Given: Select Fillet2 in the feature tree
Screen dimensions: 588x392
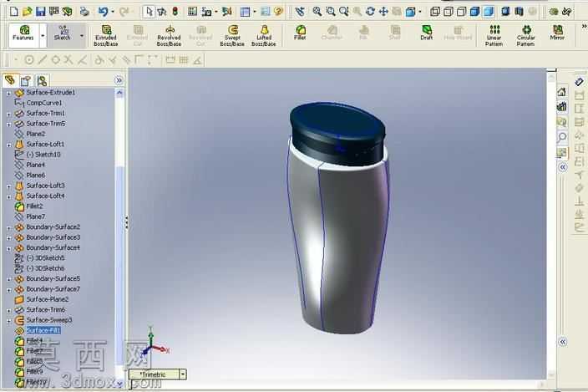Looking at the screenshot, I should pyautogui.click(x=34, y=206).
